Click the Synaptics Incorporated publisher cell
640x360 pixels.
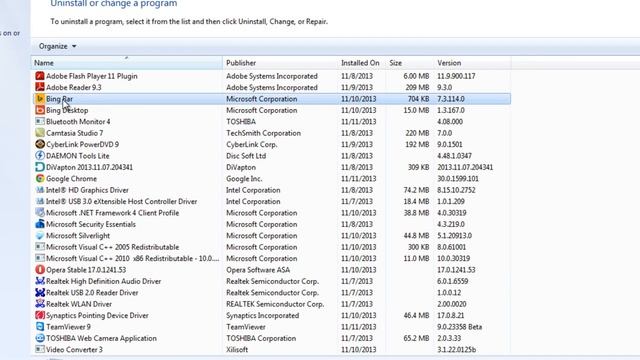pyautogui.click(x=262, y=316)
